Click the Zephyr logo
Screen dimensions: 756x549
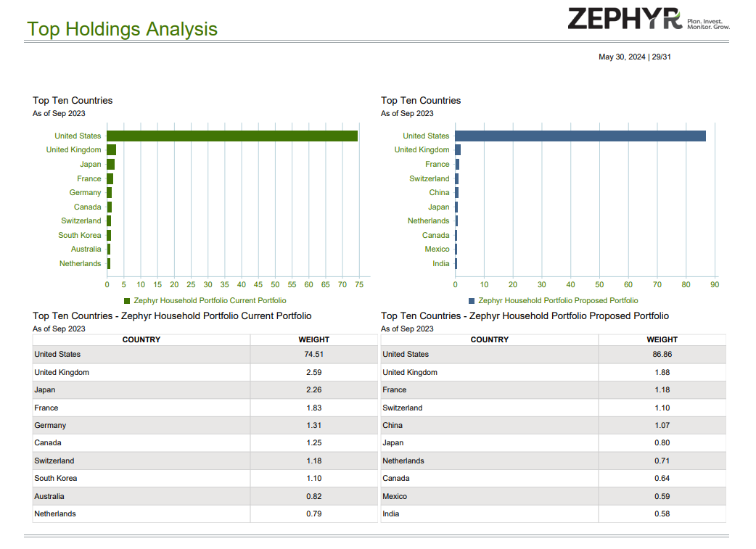point(625,20)
